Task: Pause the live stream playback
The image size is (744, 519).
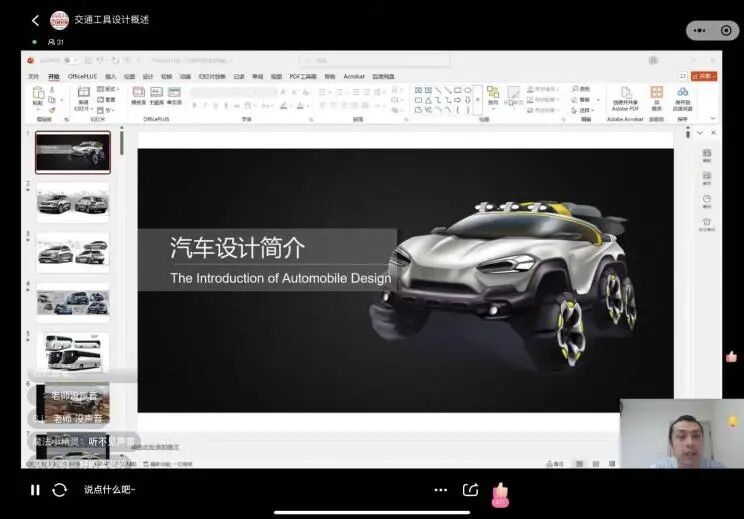Action: click(x=35, y=490)
